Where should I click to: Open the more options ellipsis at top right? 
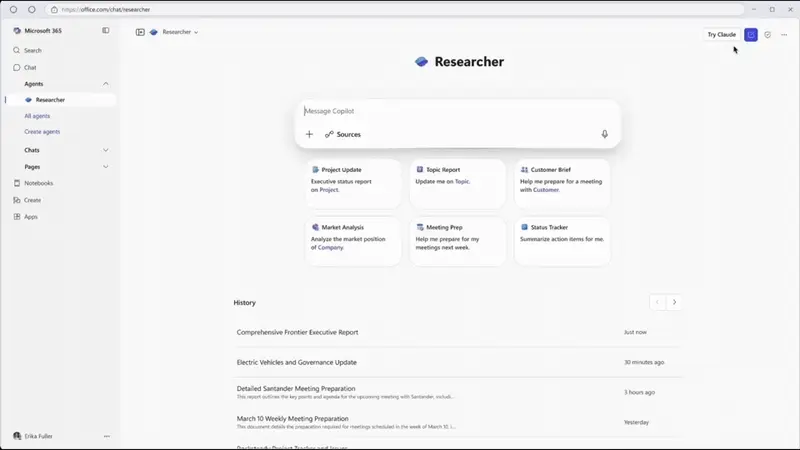pyautogui.click(x=784, y=34)
